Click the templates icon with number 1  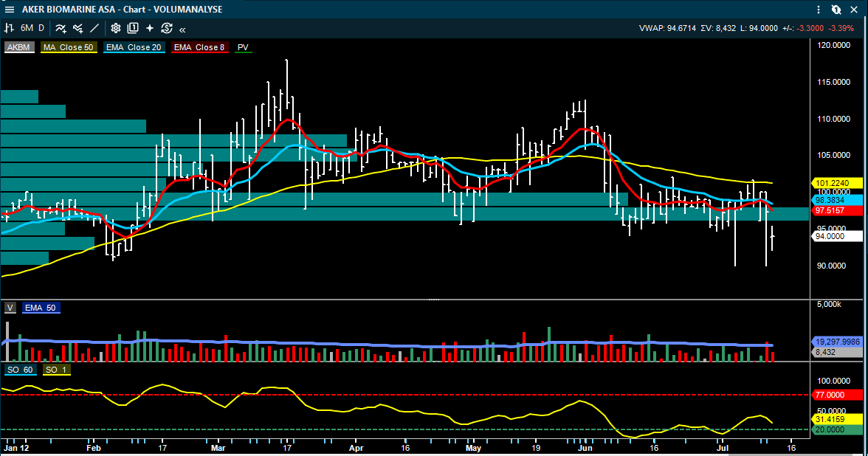[133, 28]
